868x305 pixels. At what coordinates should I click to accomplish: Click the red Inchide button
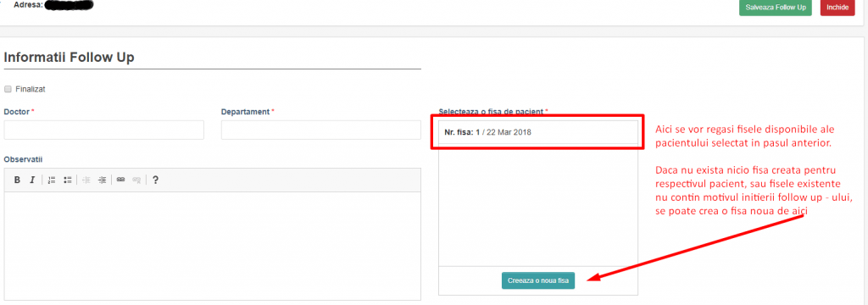tap(837, 8)
